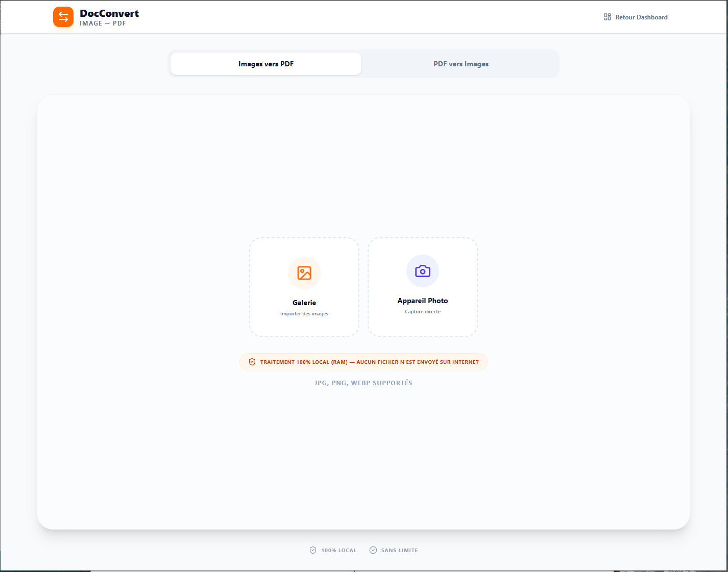Click the SANS LIMITE footer label
Image resolution: width=728 pixels, height=572 pixels.
(x=399, y=550)
